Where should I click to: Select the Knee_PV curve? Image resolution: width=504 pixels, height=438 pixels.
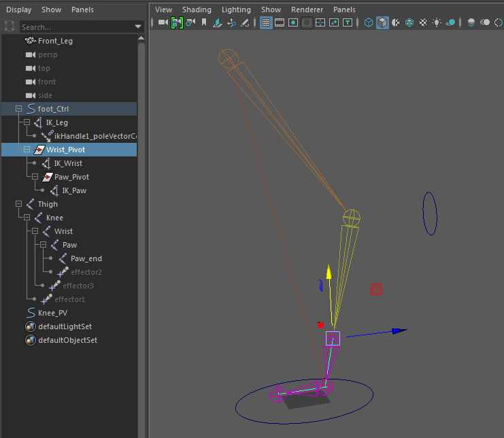pyautogui.click(x=53, y=313)
